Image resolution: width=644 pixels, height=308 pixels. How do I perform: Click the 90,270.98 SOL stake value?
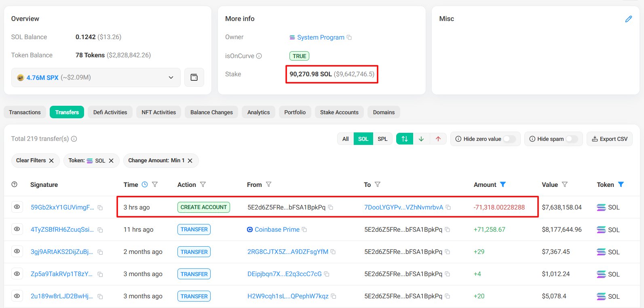(x=310, y=74)
